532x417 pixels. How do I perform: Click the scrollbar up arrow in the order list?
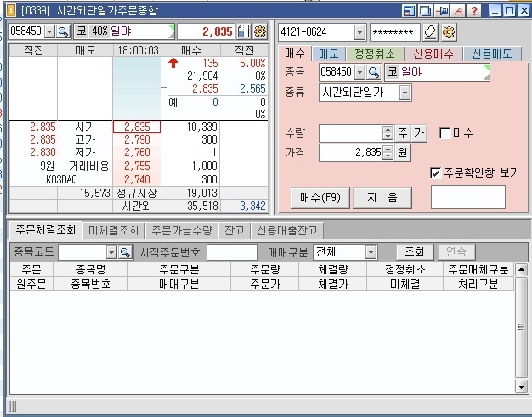coord(521,270)
